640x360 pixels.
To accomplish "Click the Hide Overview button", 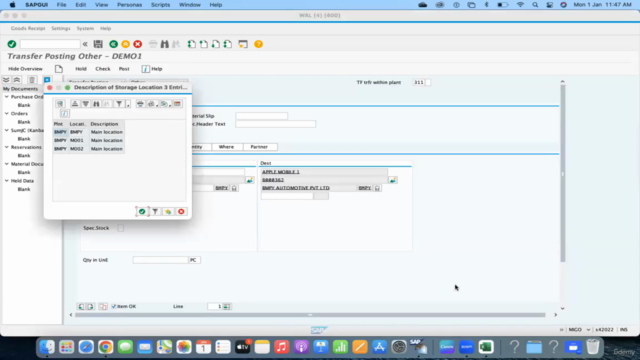I will coord(25,69).
